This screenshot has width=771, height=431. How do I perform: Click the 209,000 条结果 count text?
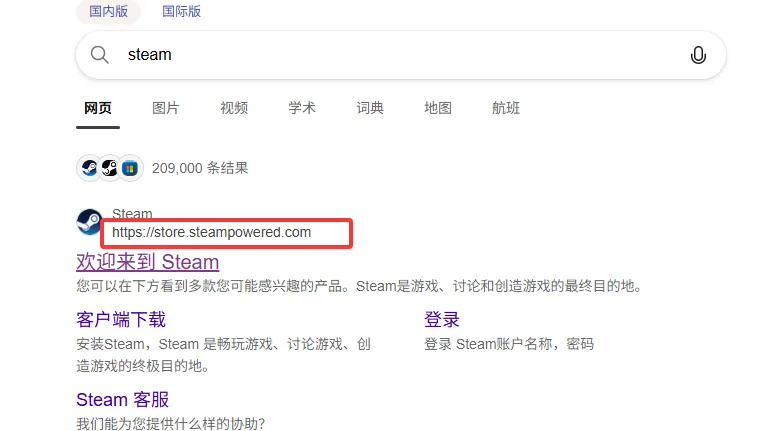point(200,168)
